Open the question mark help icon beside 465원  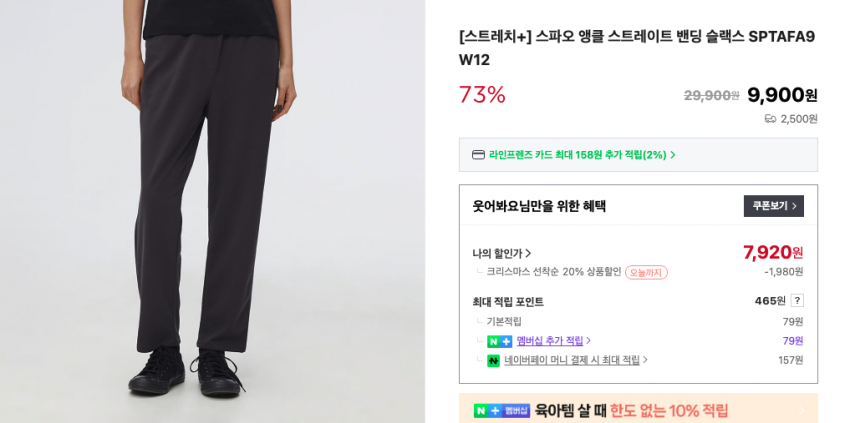[x=797, y=300]
